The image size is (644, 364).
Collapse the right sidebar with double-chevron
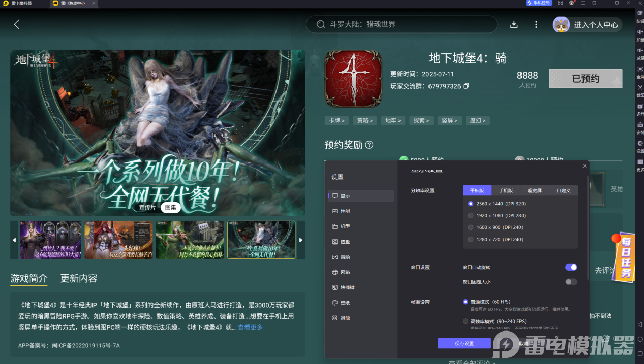(640, 3)
